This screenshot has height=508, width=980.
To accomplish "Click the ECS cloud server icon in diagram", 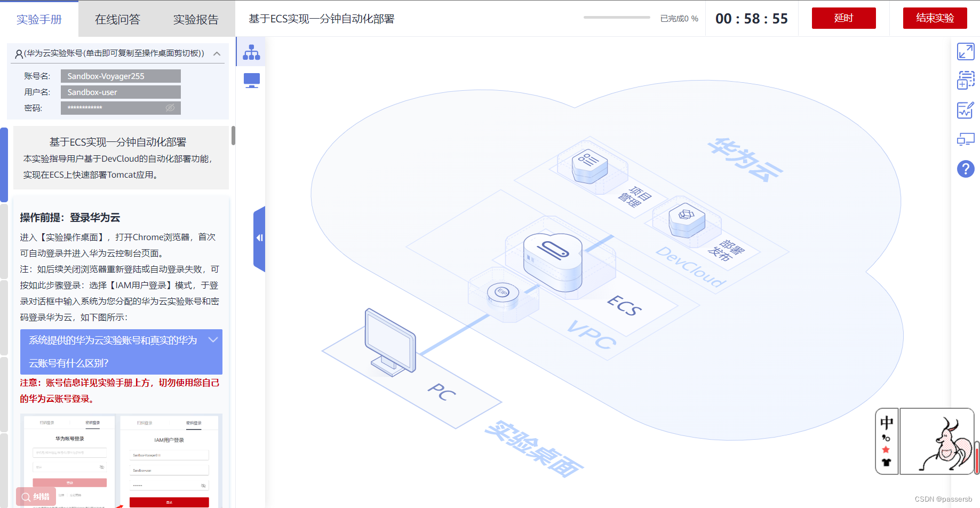I will 553,263.
